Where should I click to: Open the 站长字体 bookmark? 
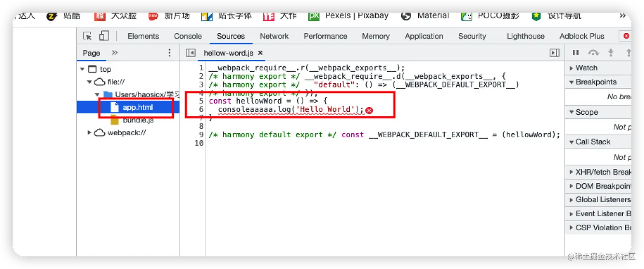pos(227,16)
